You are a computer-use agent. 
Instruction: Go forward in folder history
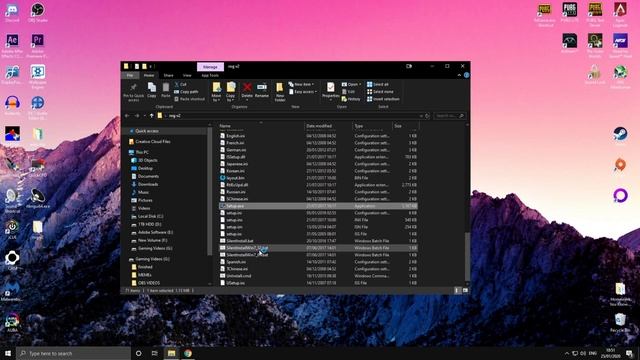[x=137, y=116]
